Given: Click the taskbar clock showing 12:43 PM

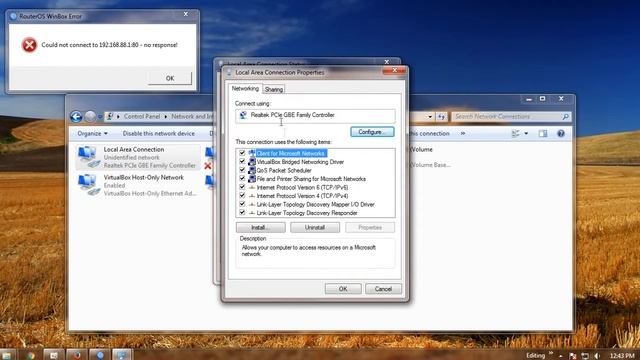Looking at the screenshot, I should tap(623, 356).
